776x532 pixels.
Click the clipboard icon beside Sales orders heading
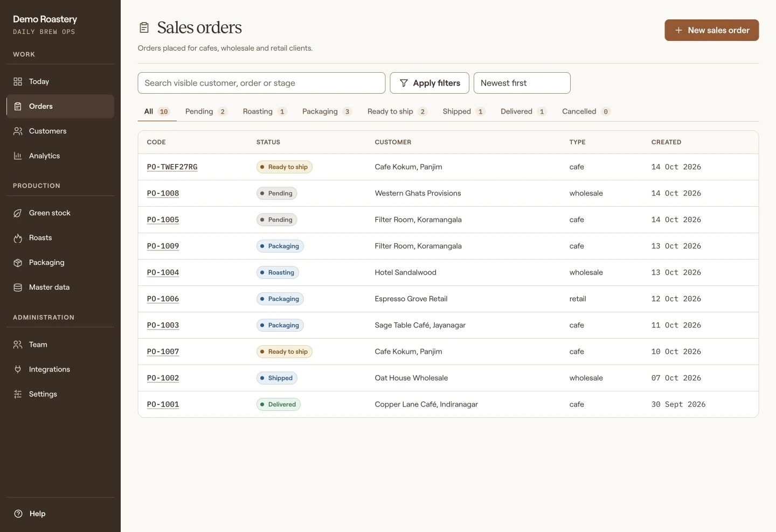click(144, 27)
